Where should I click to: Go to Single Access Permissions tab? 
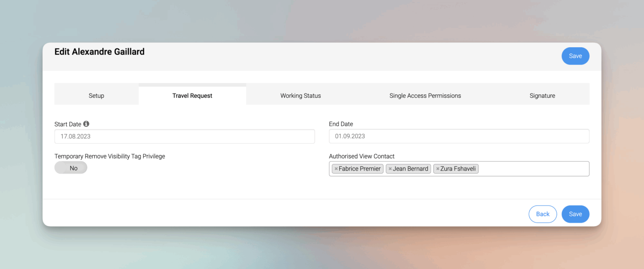point(425,96)
